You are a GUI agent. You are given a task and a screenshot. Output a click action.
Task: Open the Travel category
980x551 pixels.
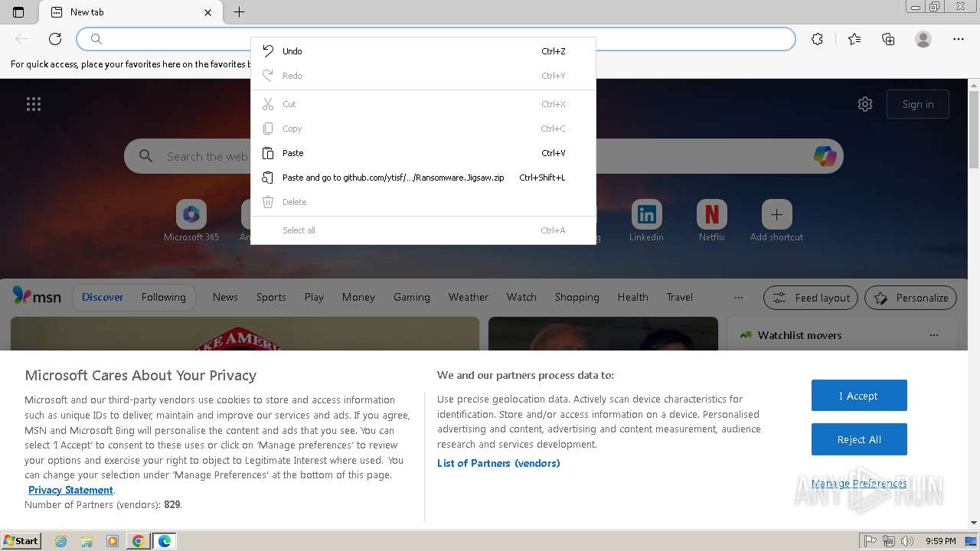pyautogui.click(x=679, y=297)
